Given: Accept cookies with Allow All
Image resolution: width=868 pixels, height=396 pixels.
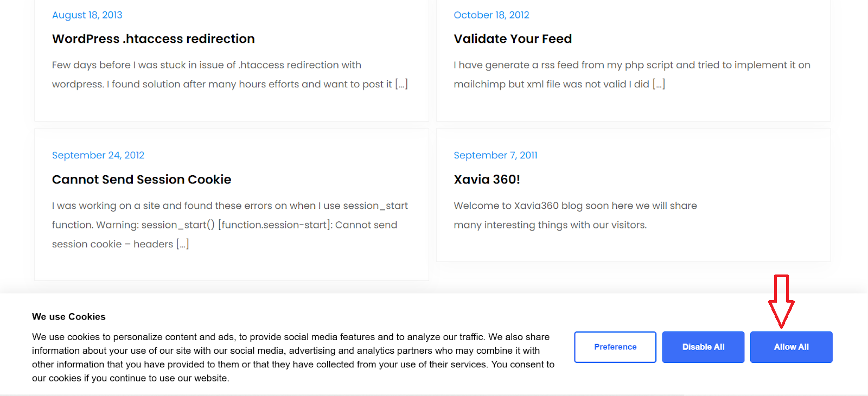Looking at the screenshot, I should [x=791, y=347].
